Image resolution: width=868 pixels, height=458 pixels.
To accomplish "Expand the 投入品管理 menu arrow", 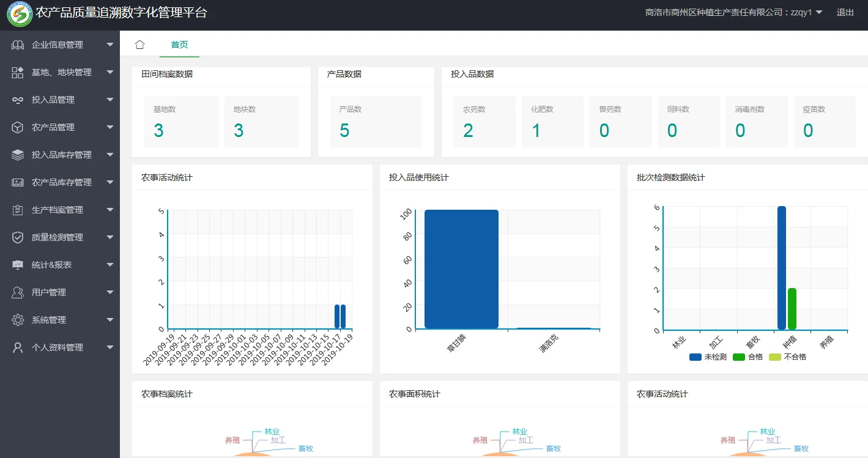I will click(110, 100).
